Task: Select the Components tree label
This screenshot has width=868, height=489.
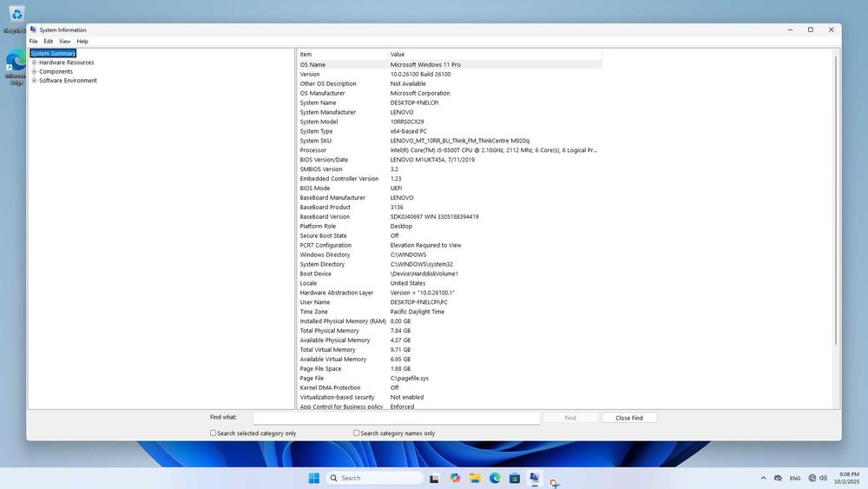Action: (56, 71)
